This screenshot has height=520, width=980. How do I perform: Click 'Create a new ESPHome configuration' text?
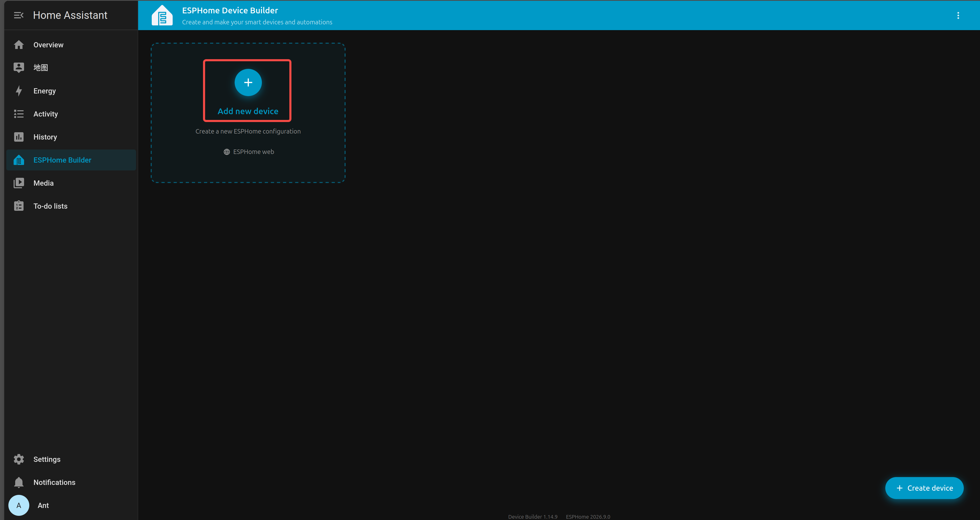click(248, 131)
